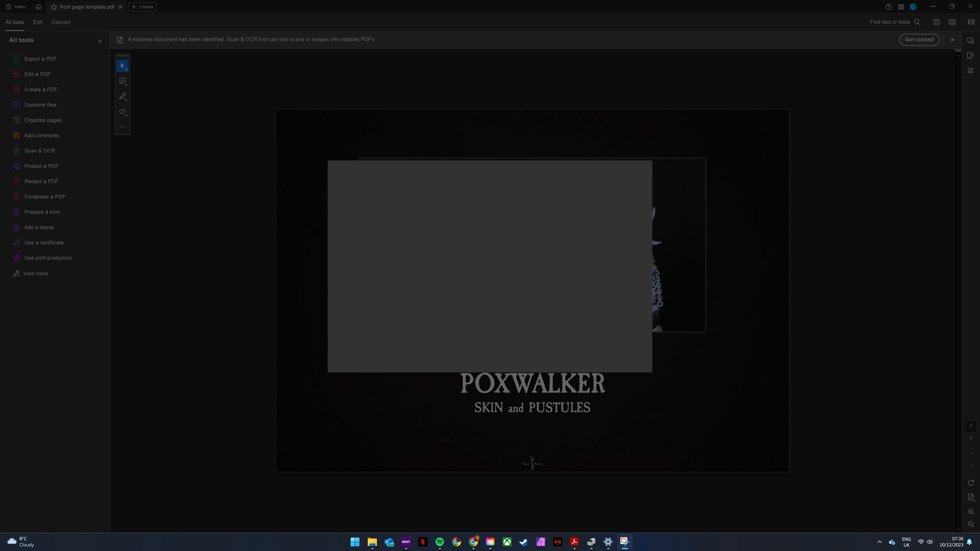980x551 pixels.
Task: Switch to the Convert tab
Action: pos(60,22)
